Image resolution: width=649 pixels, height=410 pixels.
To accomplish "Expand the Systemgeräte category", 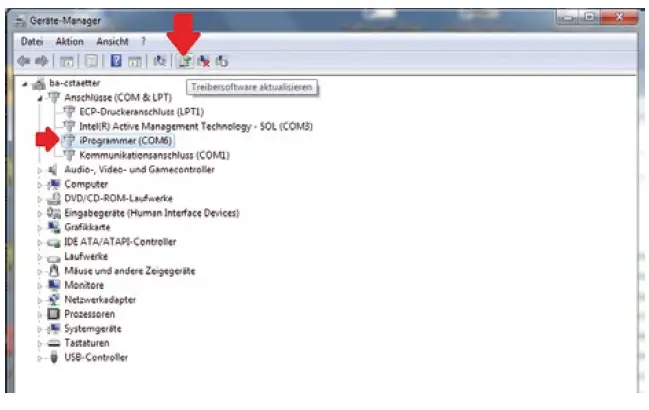I will 40,329.
